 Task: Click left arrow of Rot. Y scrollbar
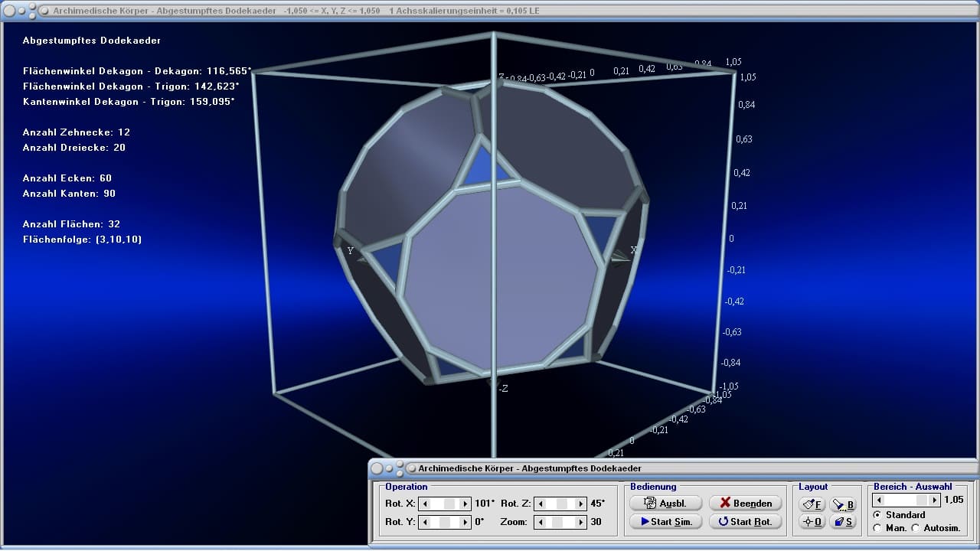pyautogui.click(x=426, y=522)
